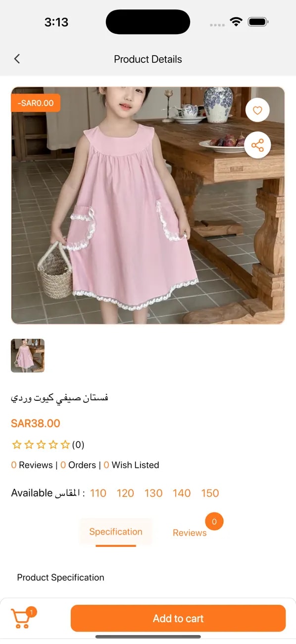Viewport: 296px width, 644px height.
Task: Tap the Add to cart button
Action: coord(178,618)
